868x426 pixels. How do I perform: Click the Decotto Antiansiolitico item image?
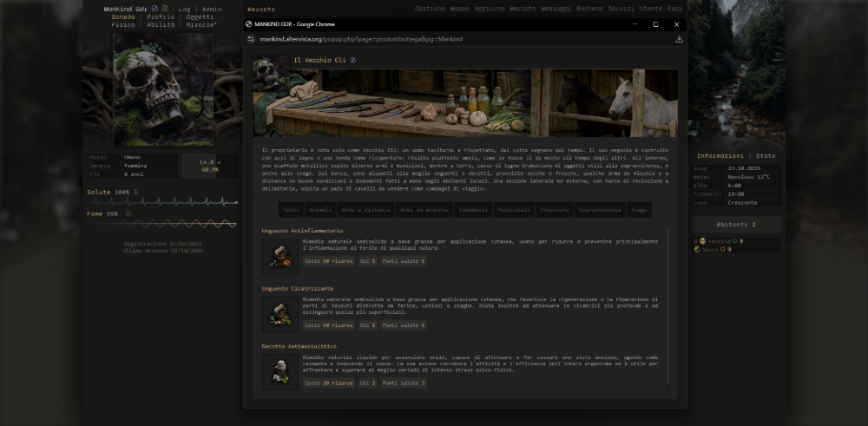280,372
